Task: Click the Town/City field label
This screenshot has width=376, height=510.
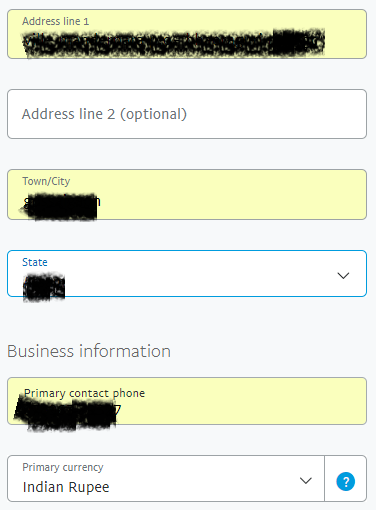Action: coord(46,181)
